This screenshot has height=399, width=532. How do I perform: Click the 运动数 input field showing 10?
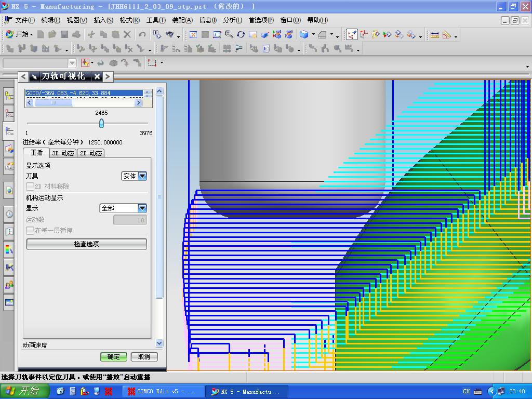pos(130,220)
